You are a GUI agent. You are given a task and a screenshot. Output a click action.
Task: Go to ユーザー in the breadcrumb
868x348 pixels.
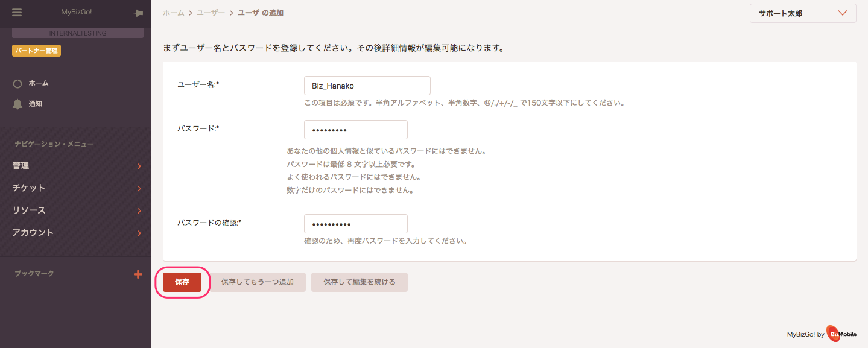click(211, 13)
